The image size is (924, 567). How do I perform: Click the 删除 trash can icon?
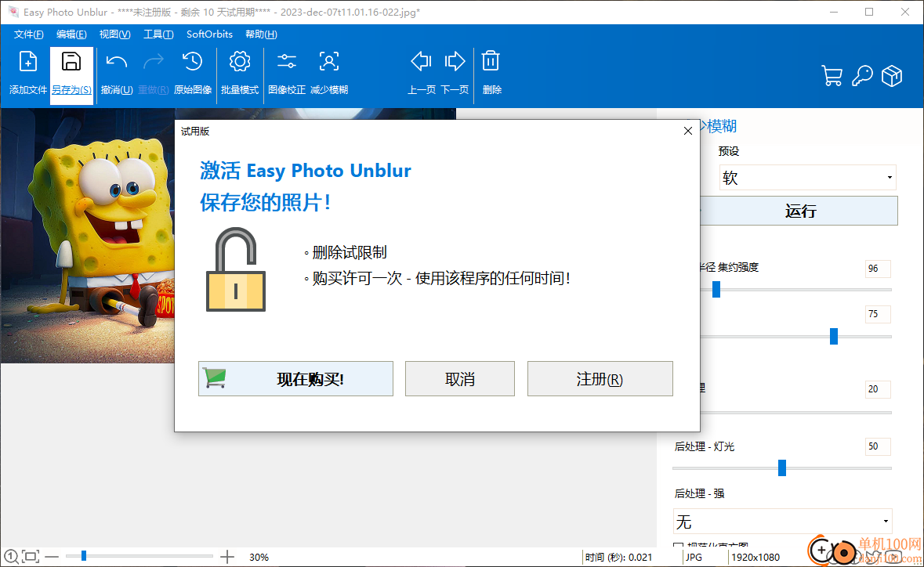click(x=491, y=61)
